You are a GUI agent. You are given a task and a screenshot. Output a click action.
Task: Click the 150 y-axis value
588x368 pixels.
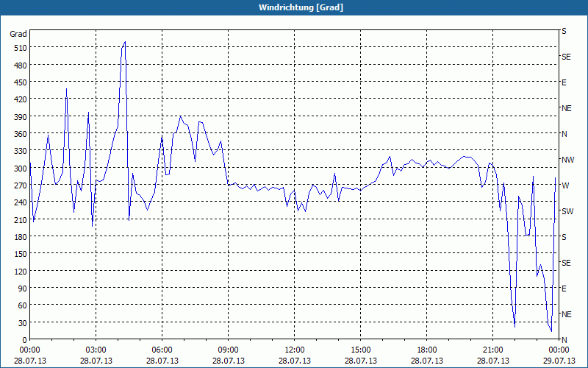(x=21, y=254)
